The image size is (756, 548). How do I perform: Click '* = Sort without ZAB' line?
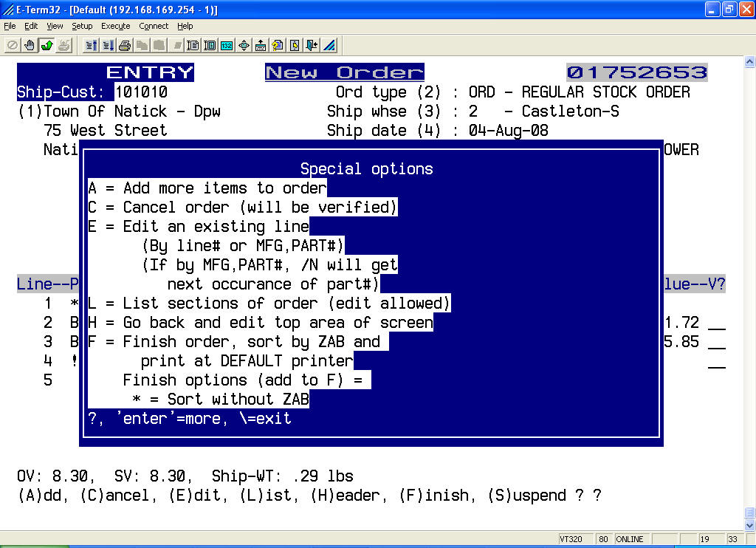tap(220, 399)
